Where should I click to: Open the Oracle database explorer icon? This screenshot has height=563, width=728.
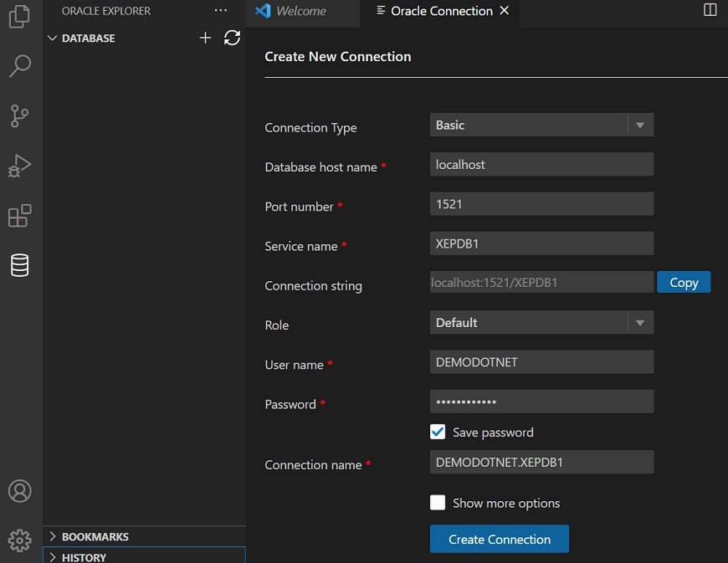point(19,265)
